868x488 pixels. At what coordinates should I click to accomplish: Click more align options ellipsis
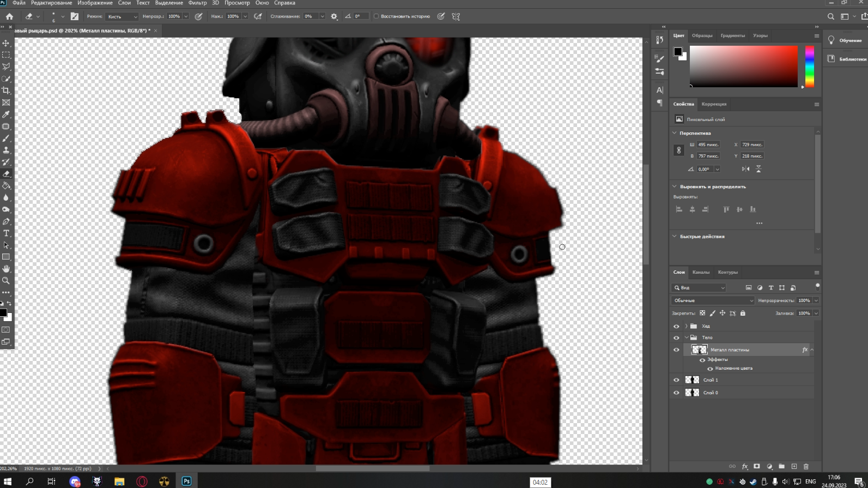pyautogui.click(x=759, y=223)
